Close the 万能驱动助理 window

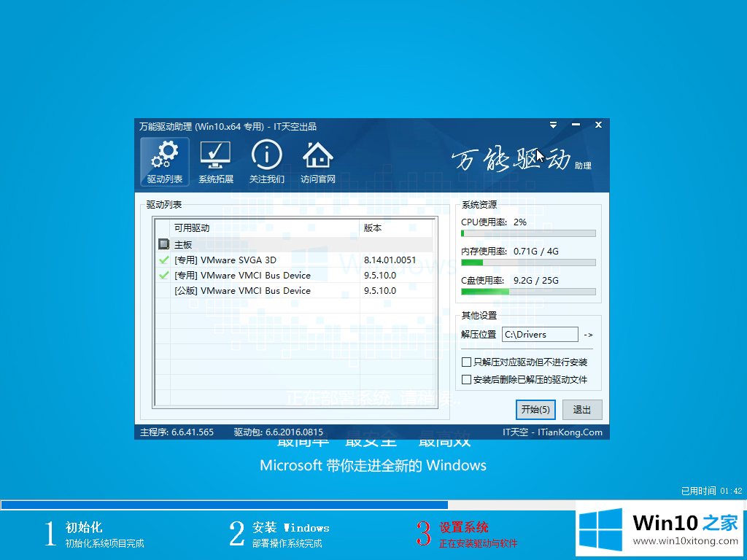598,125
